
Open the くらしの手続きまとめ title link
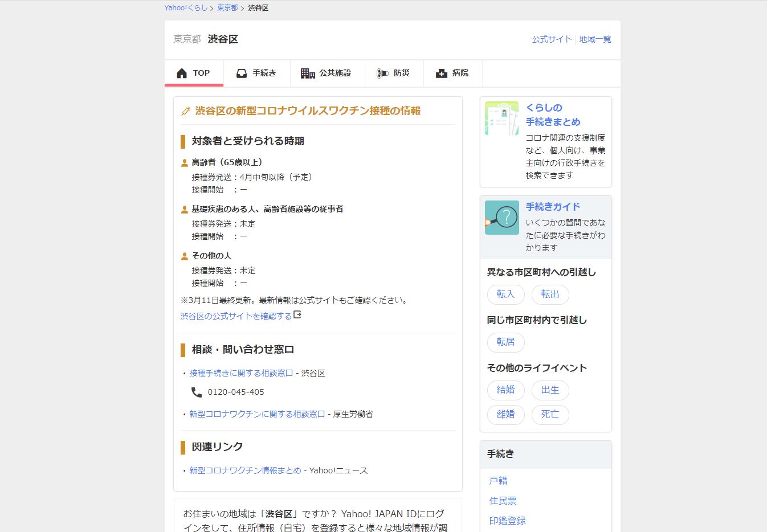[x=553, y=114]
